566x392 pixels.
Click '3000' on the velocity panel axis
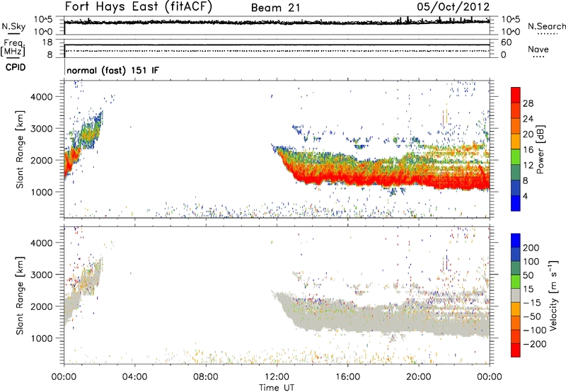42,275
